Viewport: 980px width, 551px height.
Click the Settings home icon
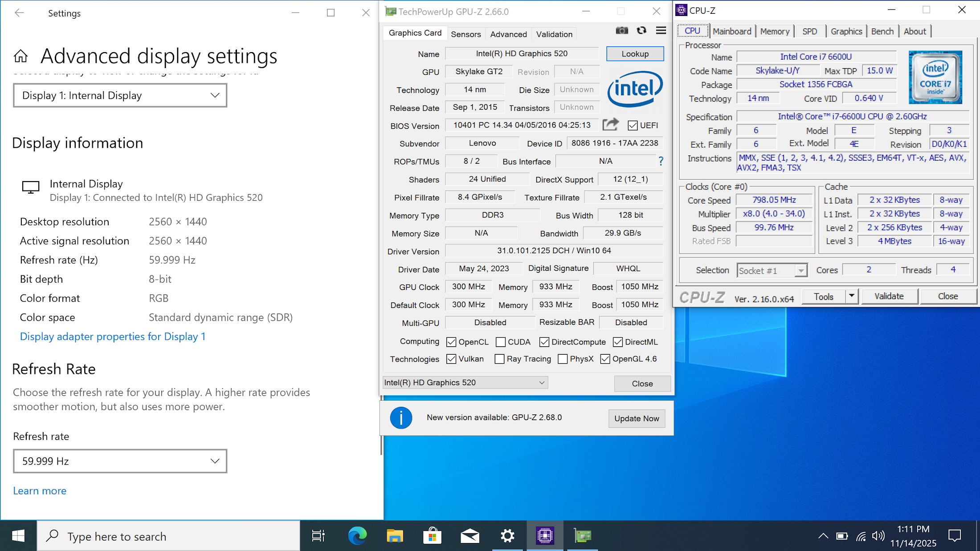coord(20,57)
